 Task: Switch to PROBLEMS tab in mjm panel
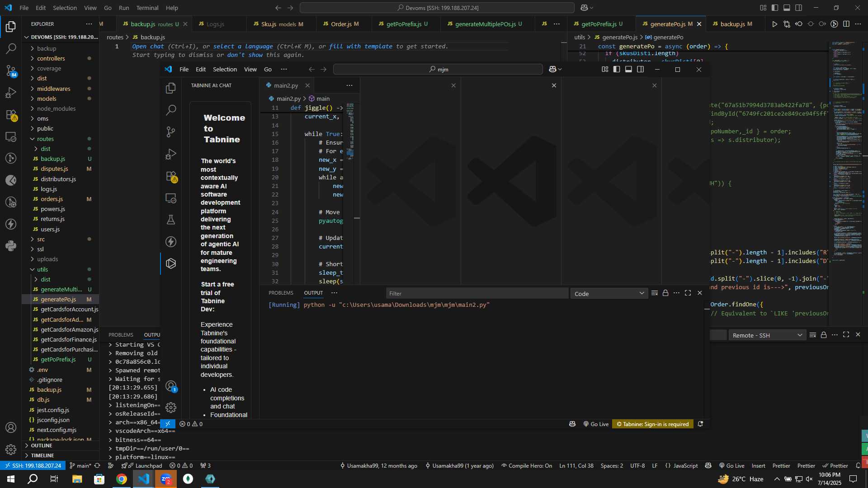coord(281,293)
